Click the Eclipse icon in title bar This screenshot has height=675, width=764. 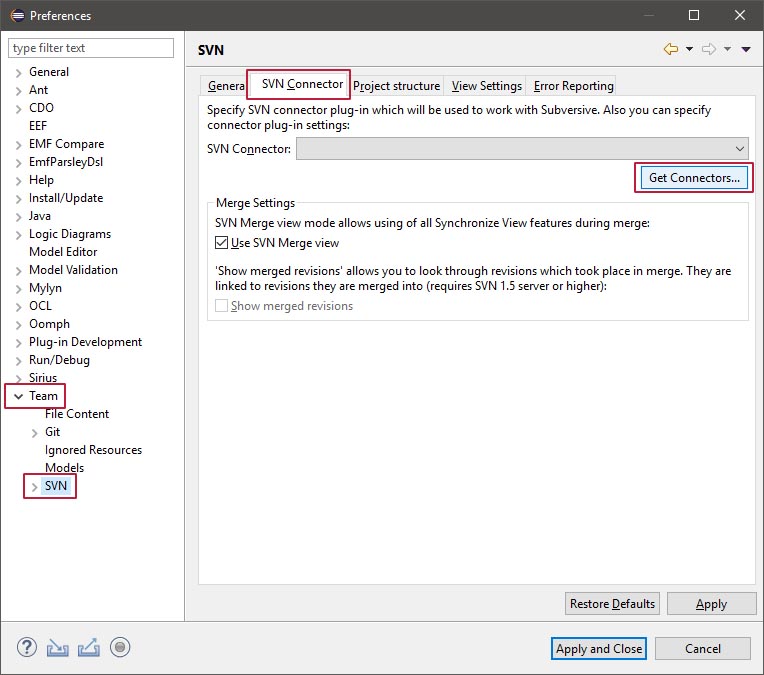tap(17, 15)
